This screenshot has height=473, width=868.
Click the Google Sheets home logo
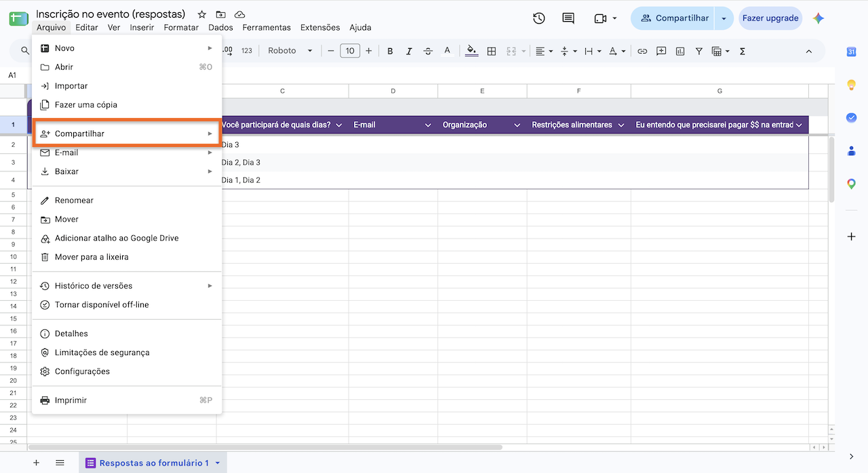click(x=18, y=18)
